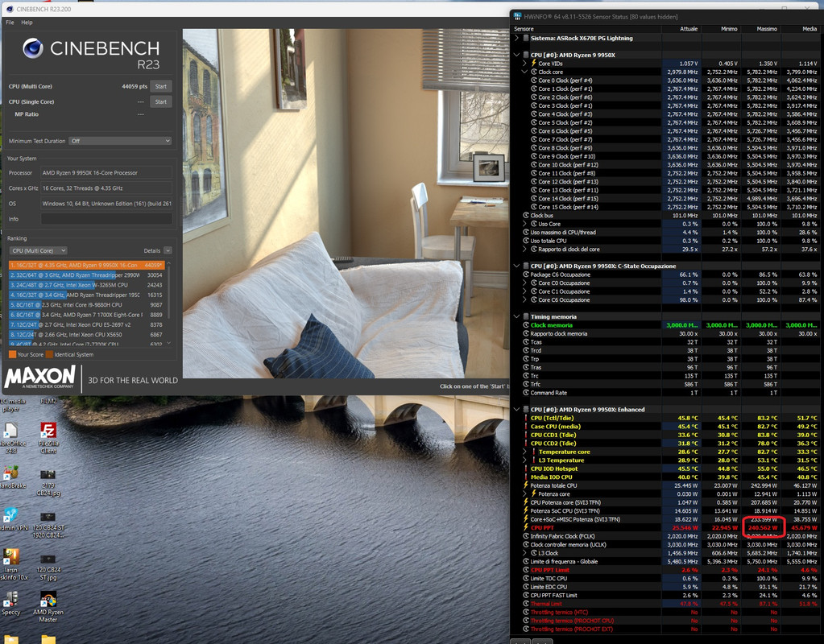Expand the Temperature core row
Screen dimensions: 824x644
tap(524, 452)
